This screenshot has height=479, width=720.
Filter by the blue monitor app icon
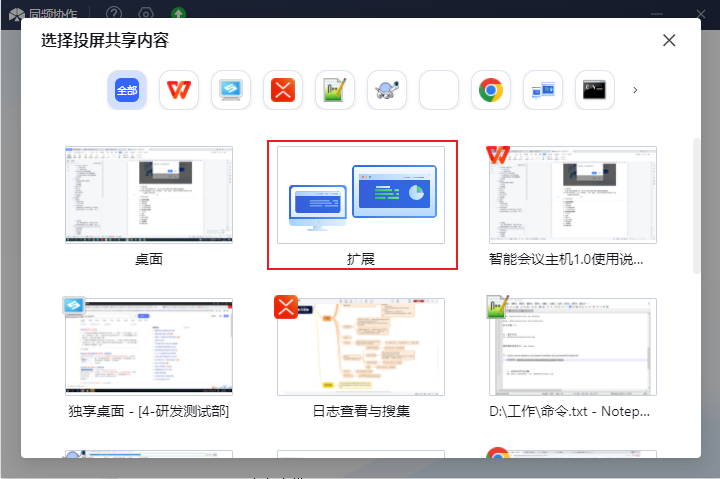coord(231,90)
